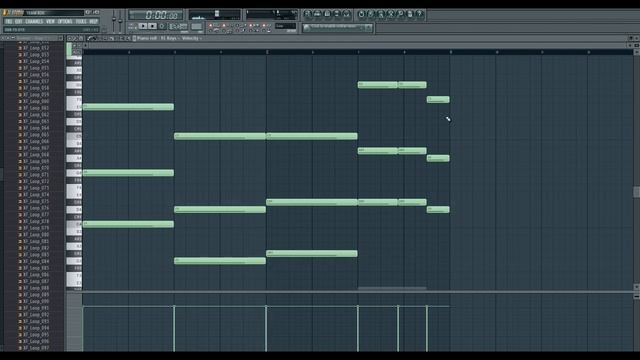Toggle the first lit recording-panel option
Viewport: 640px width, 360px height.
[211, 25]
